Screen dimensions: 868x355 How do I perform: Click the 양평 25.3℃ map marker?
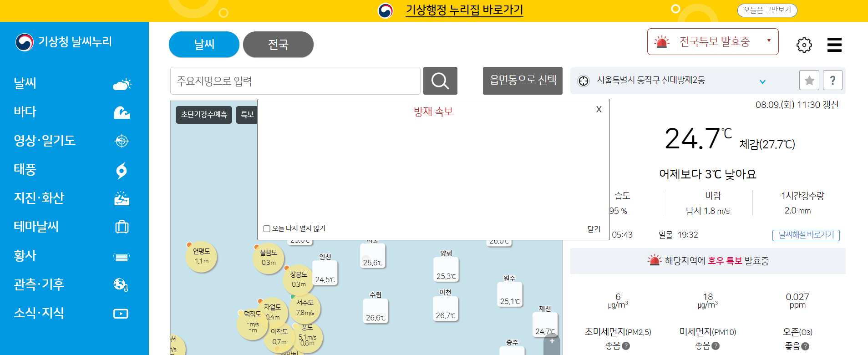(x=446, y=269)
